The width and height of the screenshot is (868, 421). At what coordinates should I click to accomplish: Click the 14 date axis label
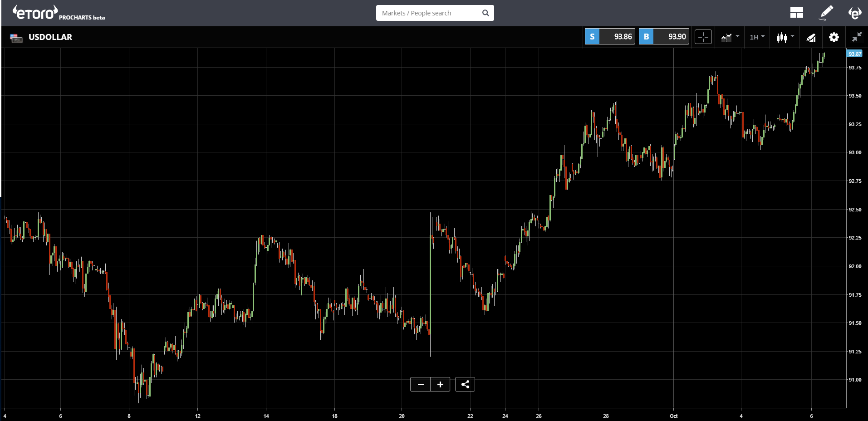(266, 416)
